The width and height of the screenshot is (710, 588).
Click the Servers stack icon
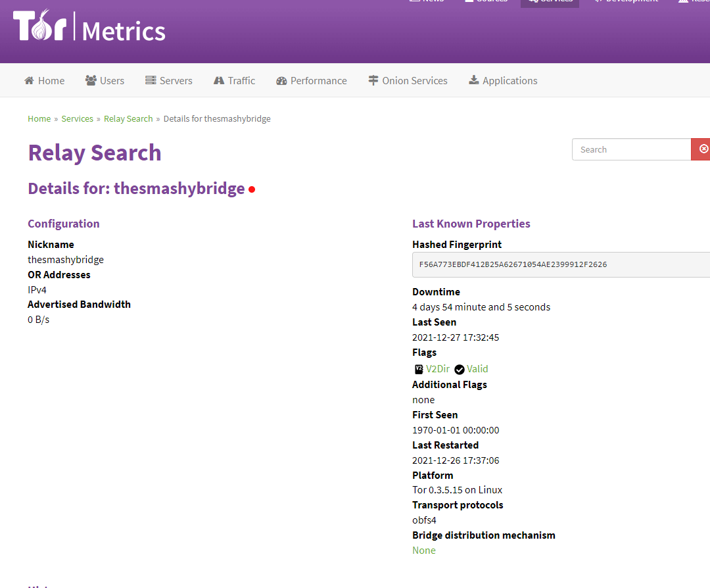[x=151, y=80]
